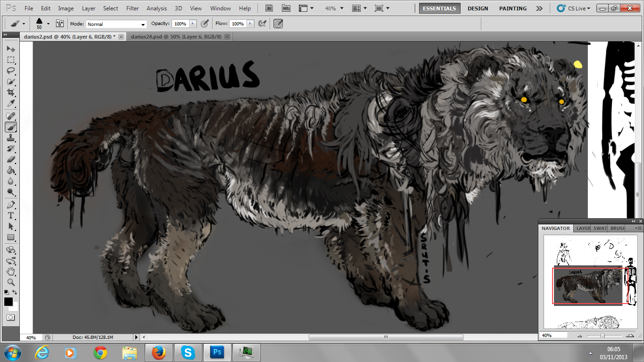Switch to the PAINTING workspace
This screenshot has height=362, width=644.
pyautogui.click(x=513, y=8)
